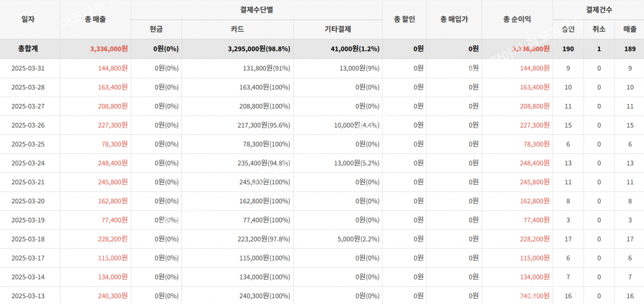
Task: Click the 취소 sub-column header
Action: coord(599,30)
